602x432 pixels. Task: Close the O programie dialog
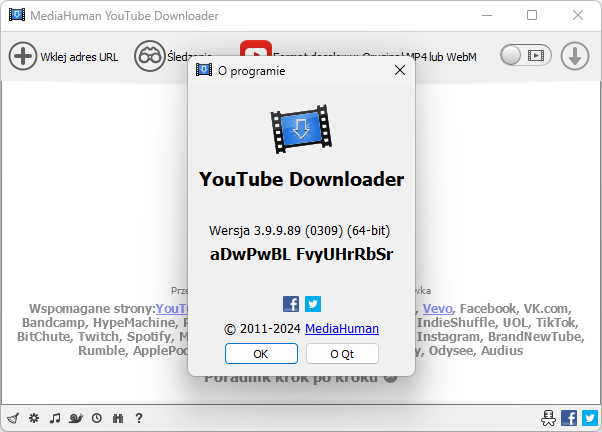coord(400,70)
